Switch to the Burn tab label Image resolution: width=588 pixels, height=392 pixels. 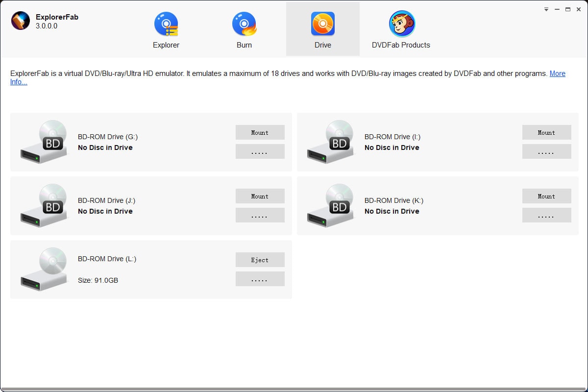click(244, 45)
